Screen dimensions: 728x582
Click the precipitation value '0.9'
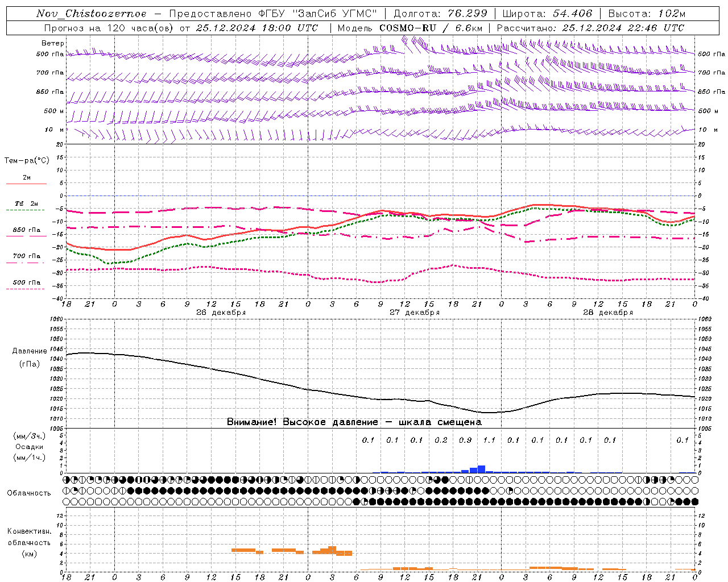point(465,440)
